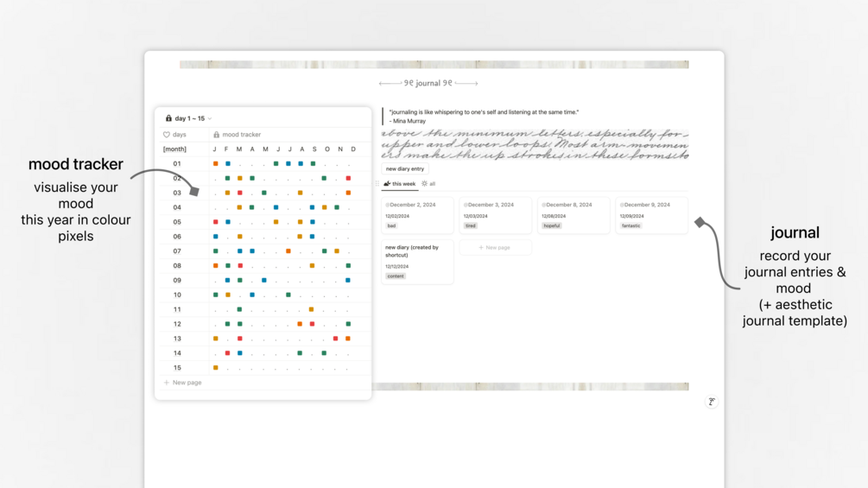Open the December 2, 2024 diary card
The width and height of the screenshot is (868, 488).
coord(417,215)
